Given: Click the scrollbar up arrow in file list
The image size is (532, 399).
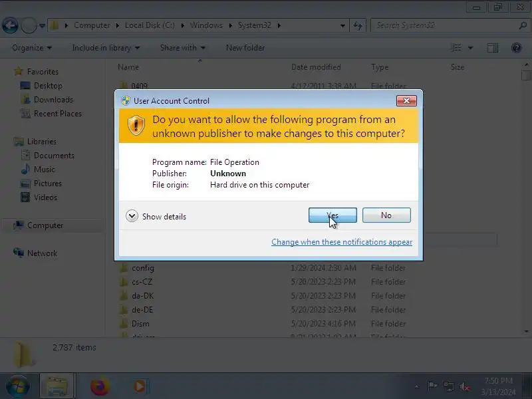Looking at the screenshot, I should (x=526, y=64).
